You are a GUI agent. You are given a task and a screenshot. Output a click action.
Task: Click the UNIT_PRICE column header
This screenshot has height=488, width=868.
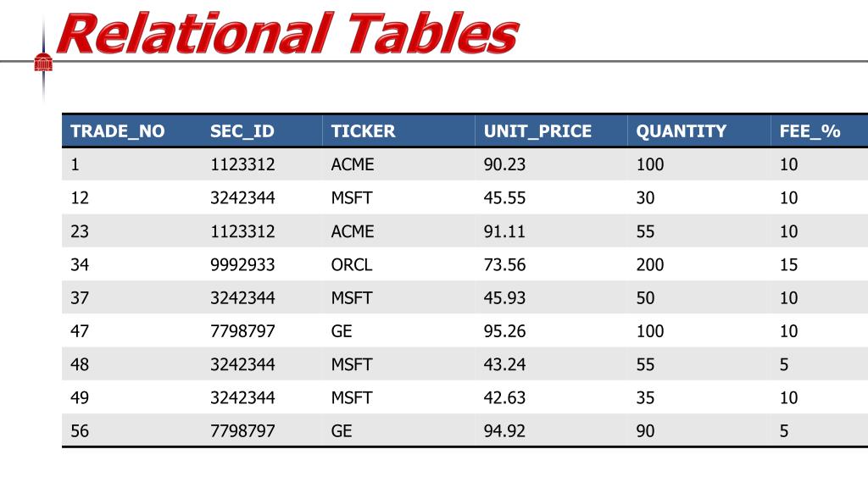click(537, 131)
